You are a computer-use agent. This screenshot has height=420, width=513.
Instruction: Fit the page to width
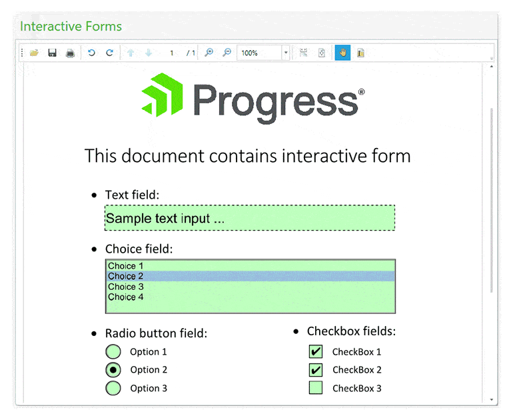(303, 53)
